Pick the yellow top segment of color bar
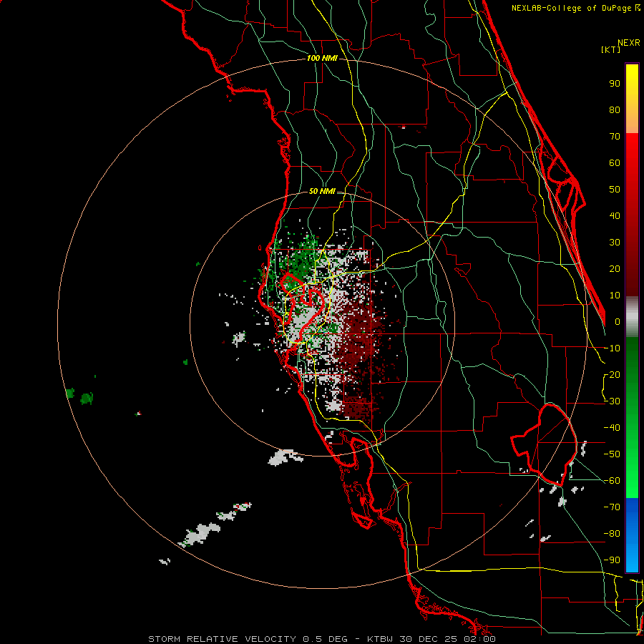This screenshot has width=644, height=644. pos(632,99)
